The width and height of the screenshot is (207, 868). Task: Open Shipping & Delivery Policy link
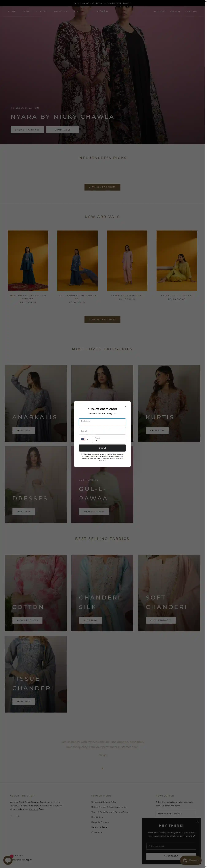coord(103,802)
